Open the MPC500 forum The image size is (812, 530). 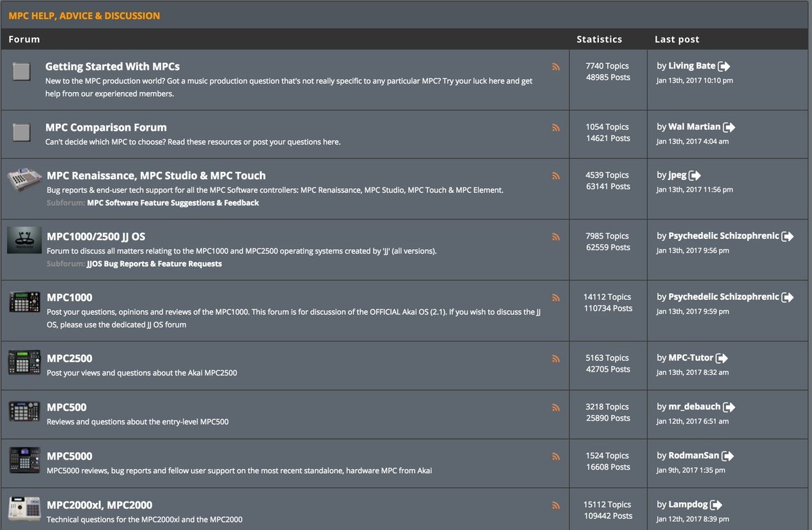(x=66, y=407)
